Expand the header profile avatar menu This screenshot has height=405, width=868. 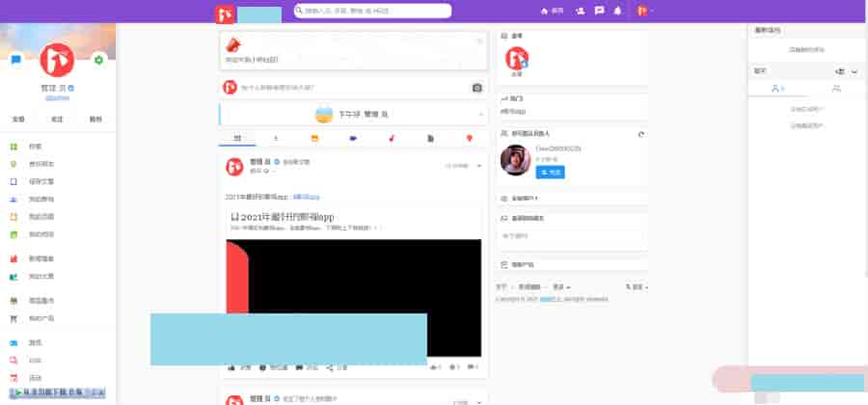[x=645, y=11]
